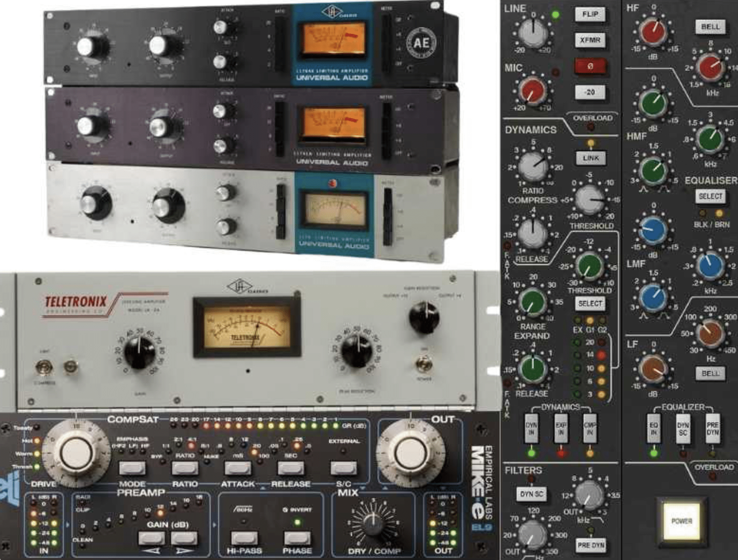This screenshot has height=560, width=738.
Task: Click the green HMF gain knob
Action: [654, 103]
